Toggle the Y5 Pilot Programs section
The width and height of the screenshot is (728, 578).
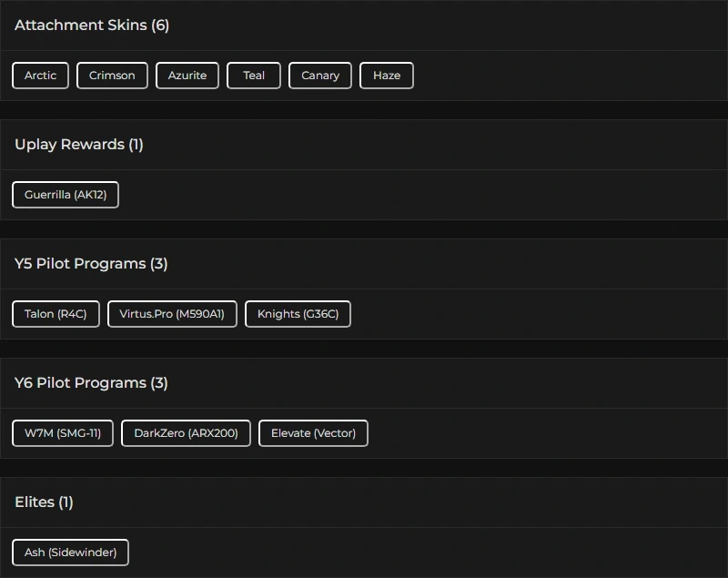pyautogui.click(x=91, y=264)
